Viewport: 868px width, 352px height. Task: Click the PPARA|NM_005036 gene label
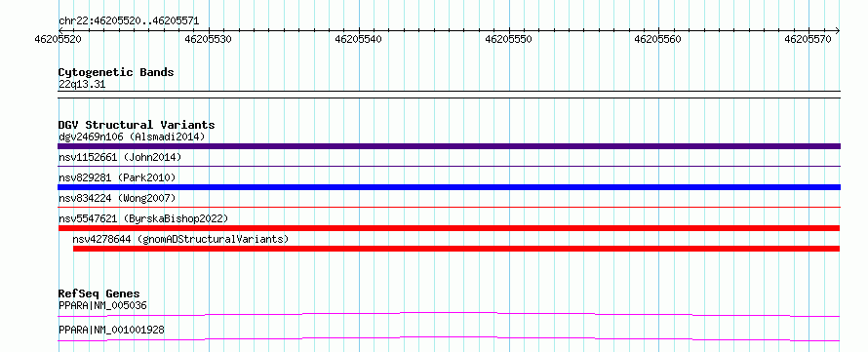(x=102, y=305)
